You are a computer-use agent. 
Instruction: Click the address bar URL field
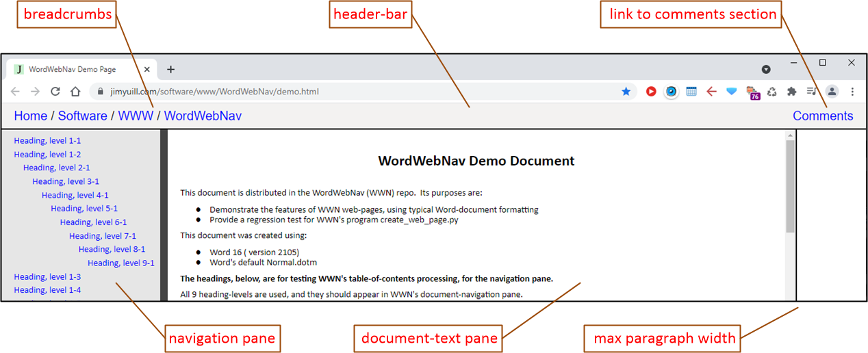point(342,92)
